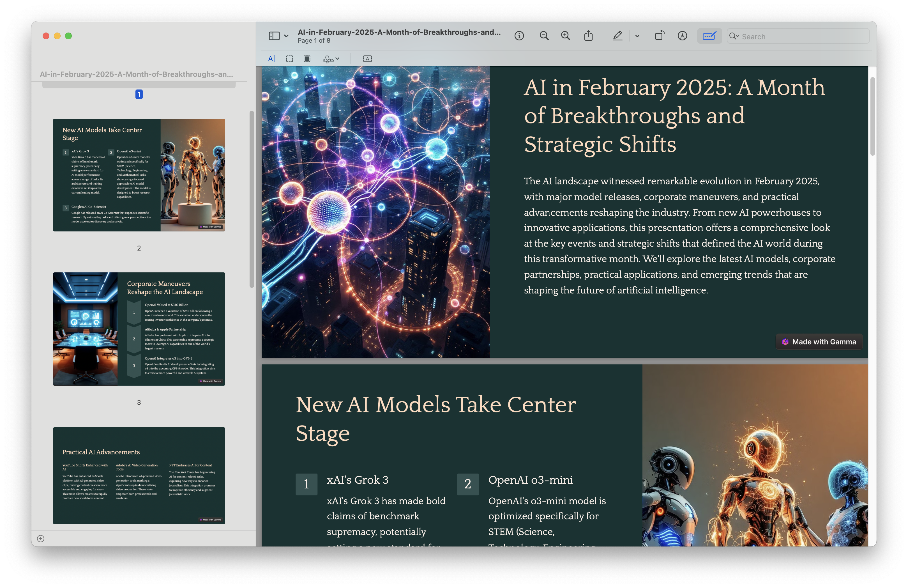The width and height of the screenshot is (908, 588).
Task: Open page 2 thumbnail New AI Models
Action: (x=139, y=175)
